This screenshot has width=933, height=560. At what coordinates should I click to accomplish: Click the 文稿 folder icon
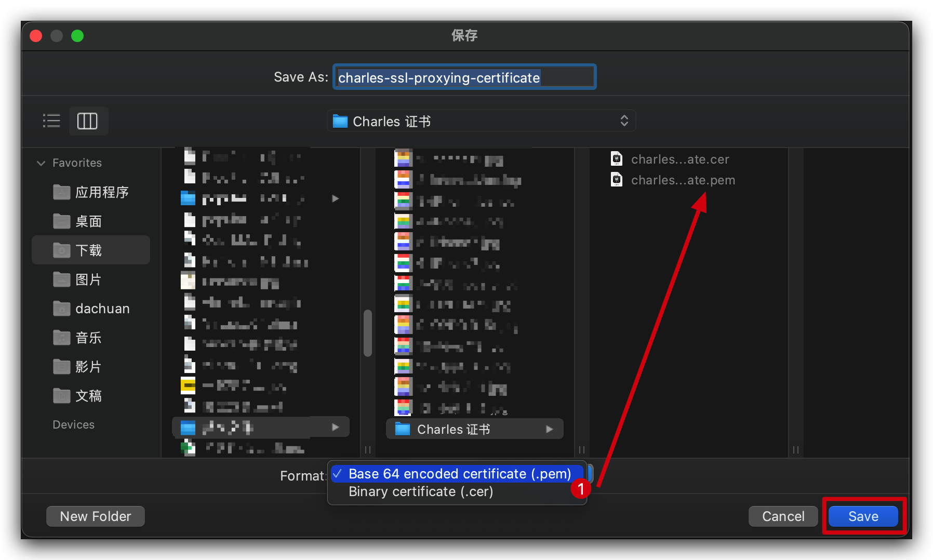pos(61,395)
